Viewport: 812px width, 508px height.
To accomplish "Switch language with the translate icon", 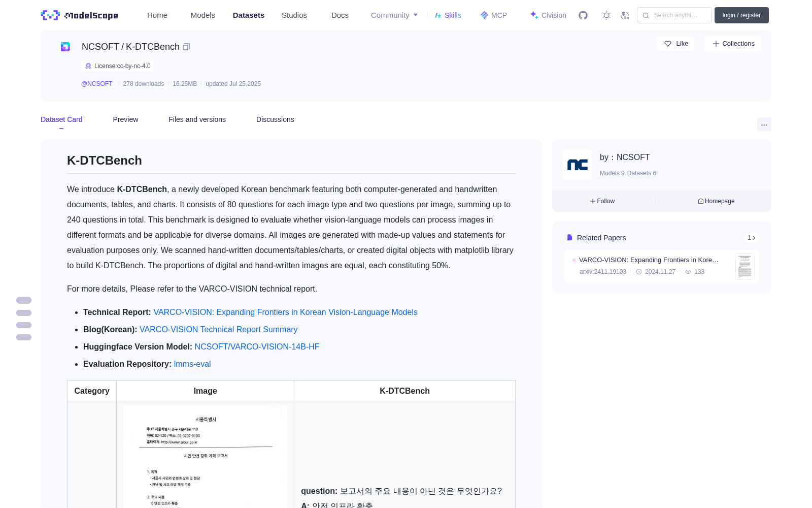I will pos(625,15).
